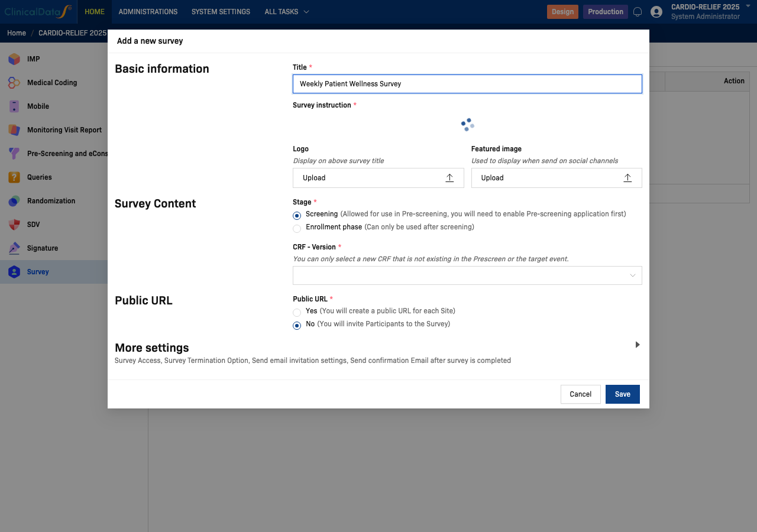Click the System Administrator role text
Screen dimensions: 757x532
coord(706,17)
